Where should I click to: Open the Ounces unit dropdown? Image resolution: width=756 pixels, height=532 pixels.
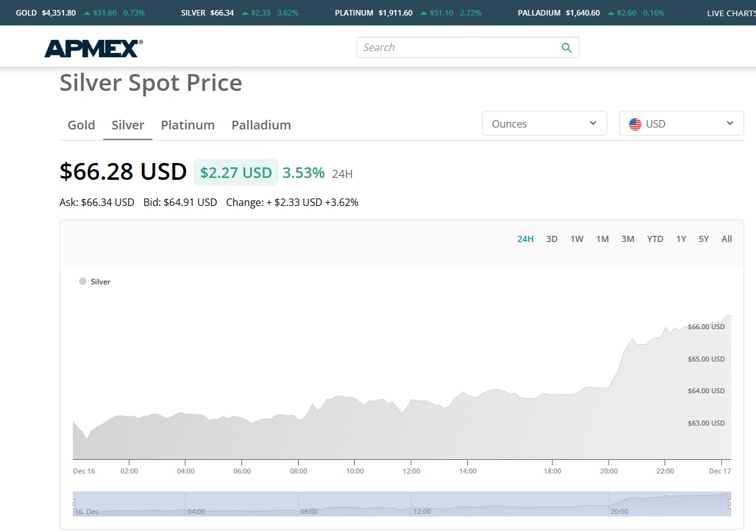tap(544, 124)
